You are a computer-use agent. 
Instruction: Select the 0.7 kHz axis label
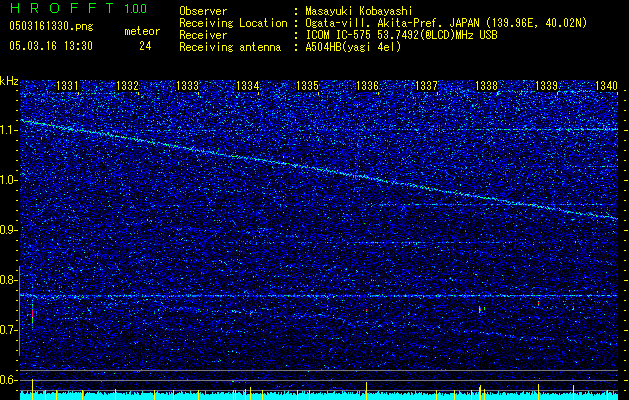[x=9, y=330]
